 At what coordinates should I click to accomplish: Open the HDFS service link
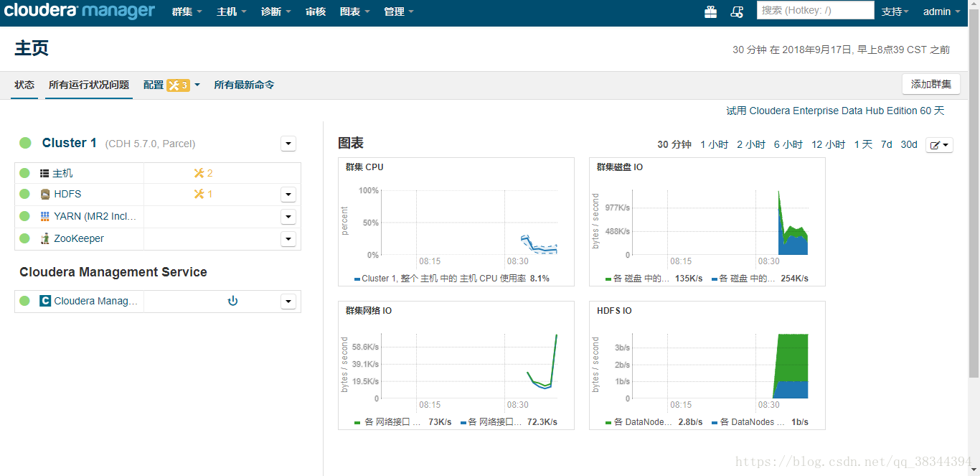(67, 194)
